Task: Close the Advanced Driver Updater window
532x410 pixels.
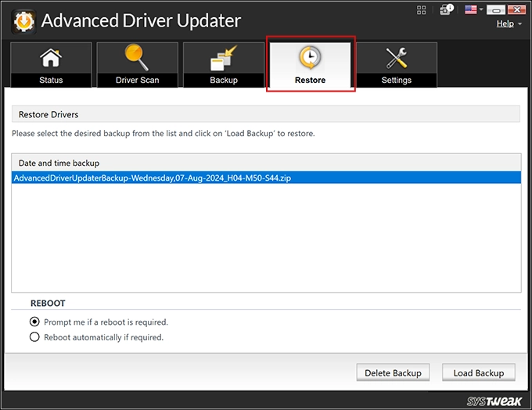Action: point(516,10)
